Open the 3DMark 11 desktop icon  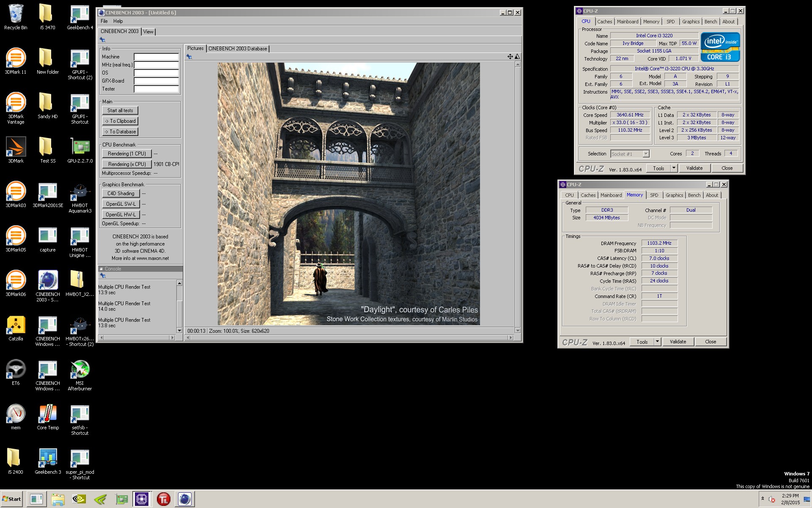16,61
